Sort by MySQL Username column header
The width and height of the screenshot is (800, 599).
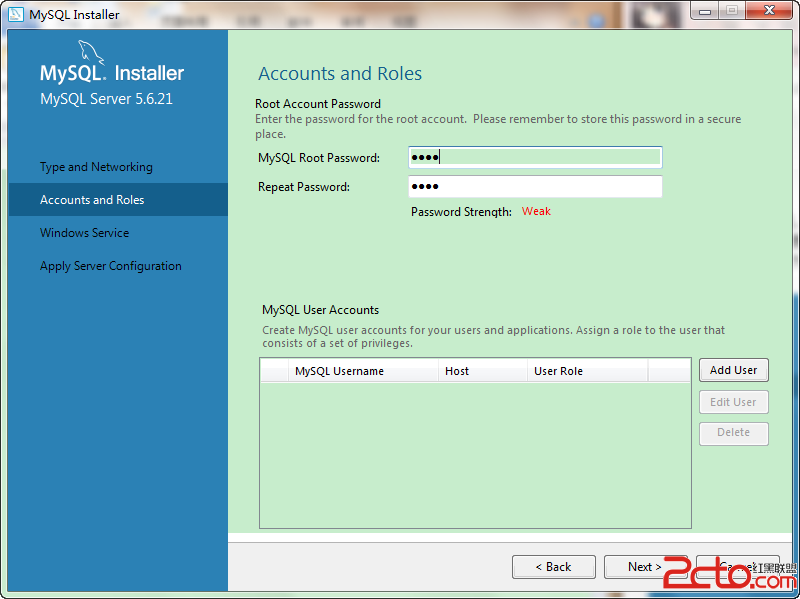click(363, 371)
